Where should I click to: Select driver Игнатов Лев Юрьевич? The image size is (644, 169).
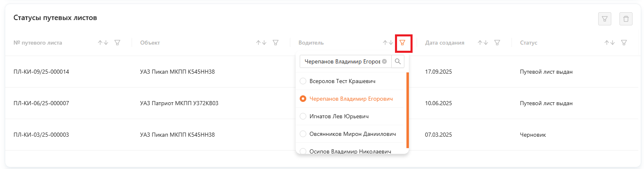303,116
